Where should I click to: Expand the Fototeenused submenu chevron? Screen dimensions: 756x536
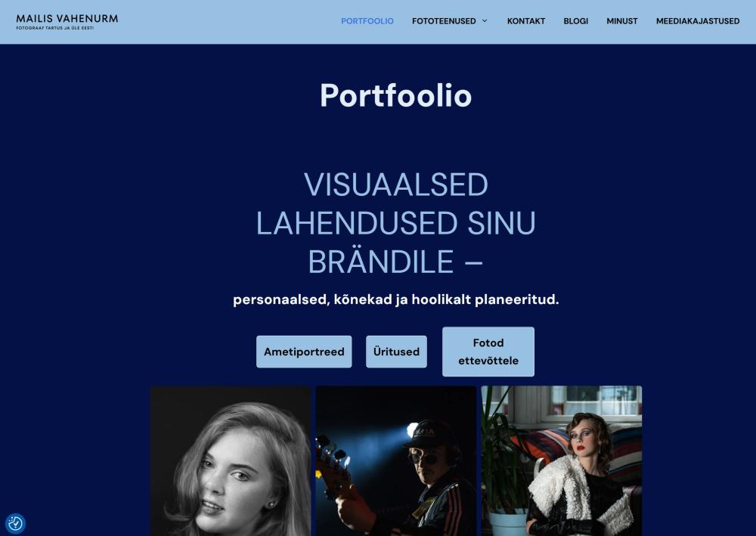pos(485,20)
